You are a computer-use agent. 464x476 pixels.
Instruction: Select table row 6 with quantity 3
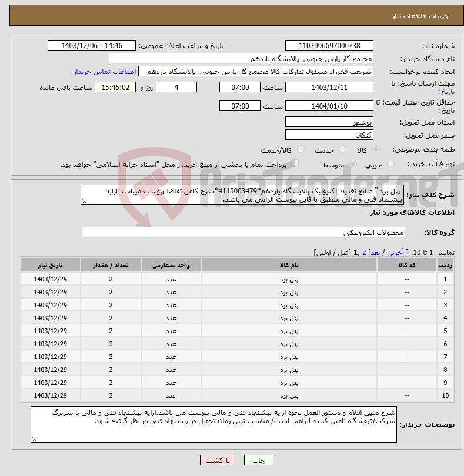(235, 344)
